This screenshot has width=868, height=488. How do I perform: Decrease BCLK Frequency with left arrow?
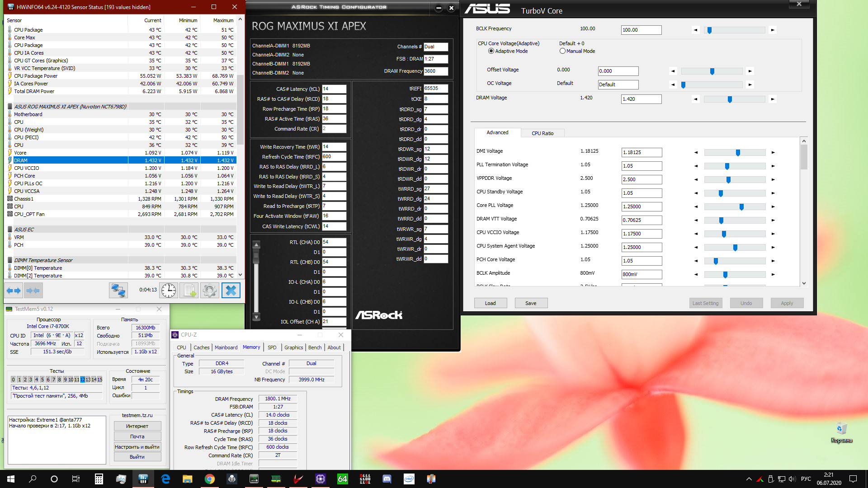point(696,30)
